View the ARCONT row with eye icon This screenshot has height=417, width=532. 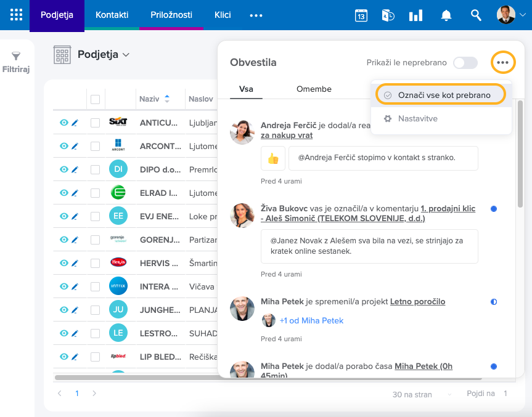click(x=63, y=146)
